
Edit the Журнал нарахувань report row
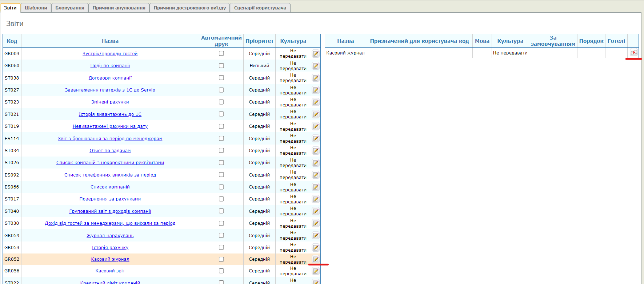pos(316,236)
